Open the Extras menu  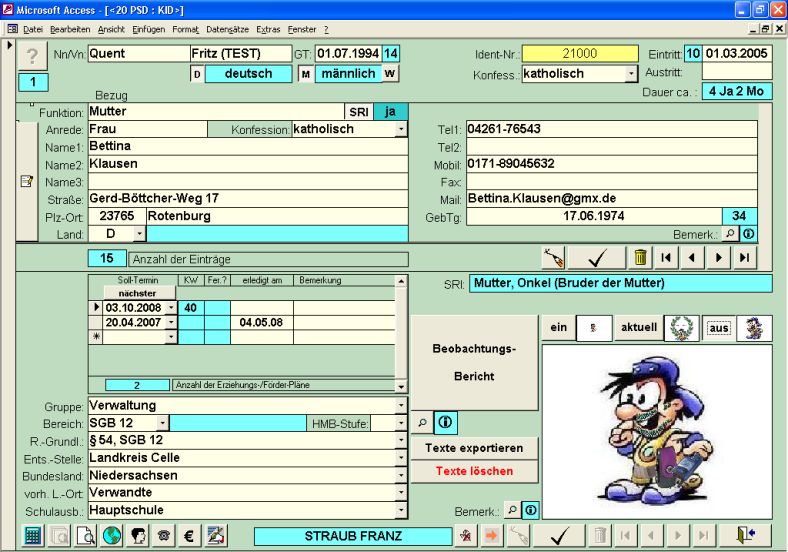(268, 30)
